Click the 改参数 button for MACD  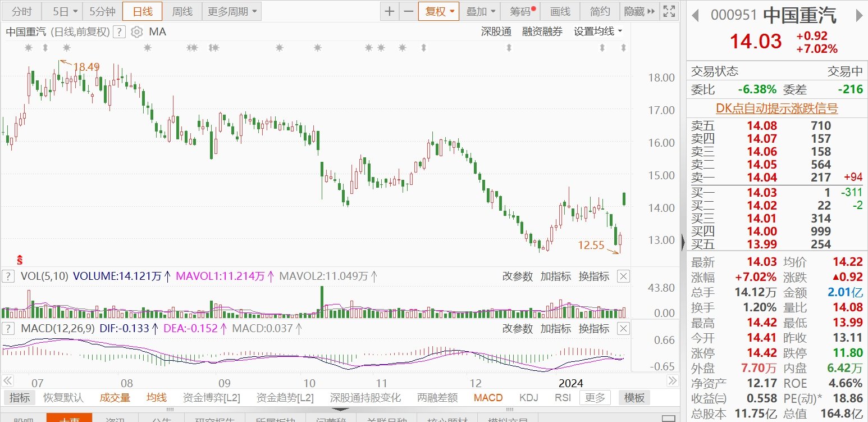517,328
